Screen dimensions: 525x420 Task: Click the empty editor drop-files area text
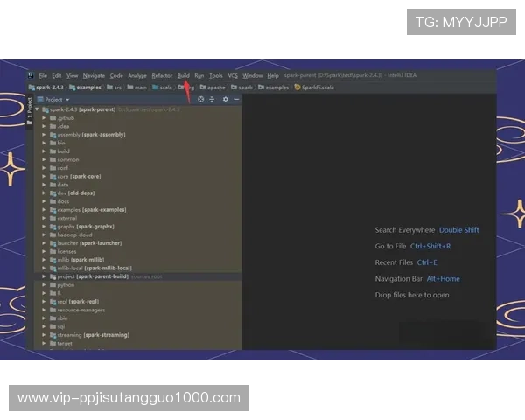pyautogui.click(x=412, y=295)
